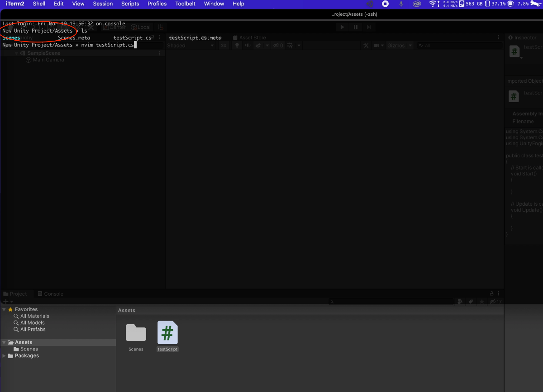Open Search by Label tag icon

coord(471,302)
